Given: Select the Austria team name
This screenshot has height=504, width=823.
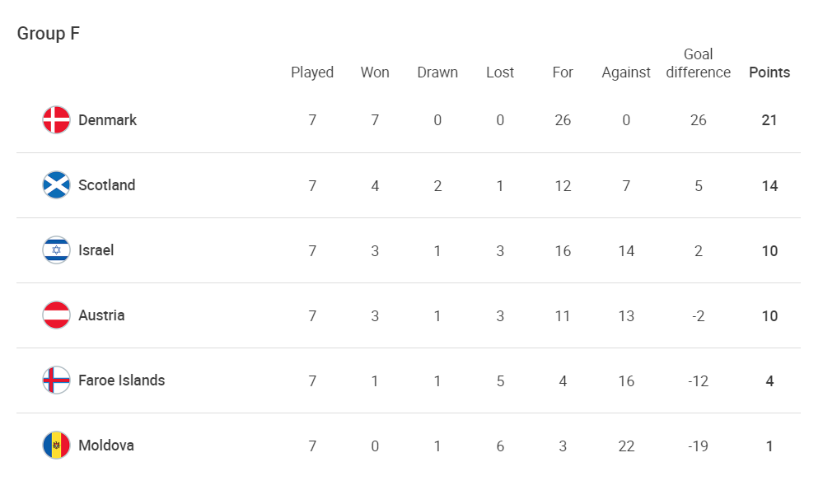Looking at the screenshot, I should [x=102, y=315].
